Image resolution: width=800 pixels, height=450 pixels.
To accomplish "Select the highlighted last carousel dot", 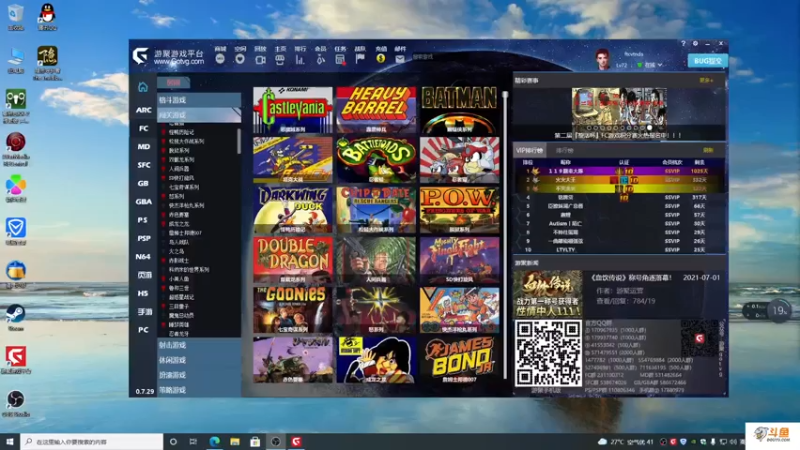I will pos(649,128).
